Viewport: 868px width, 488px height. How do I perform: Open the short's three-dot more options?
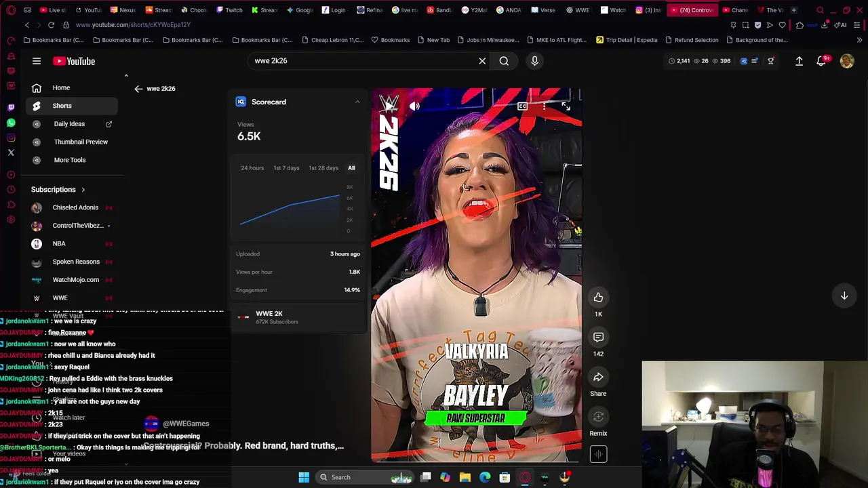544,106
